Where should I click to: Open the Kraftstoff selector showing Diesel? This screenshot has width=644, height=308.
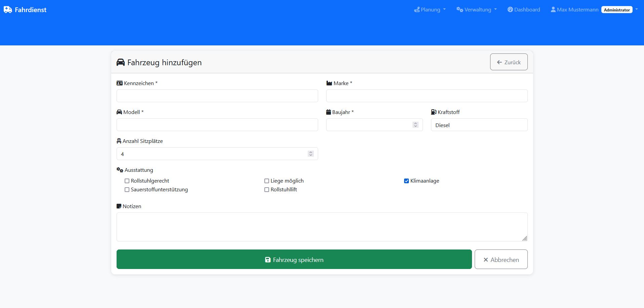click(x=479, y=125)
